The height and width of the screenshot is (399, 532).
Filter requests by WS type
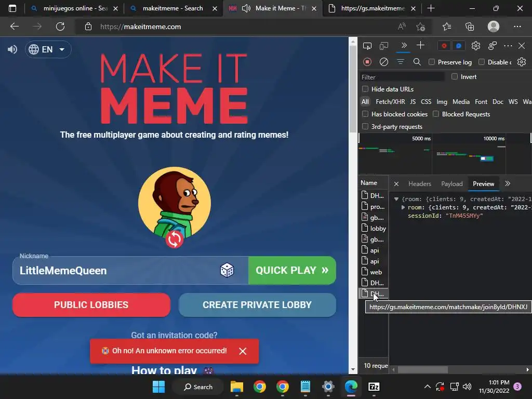[x=513, y=101]
